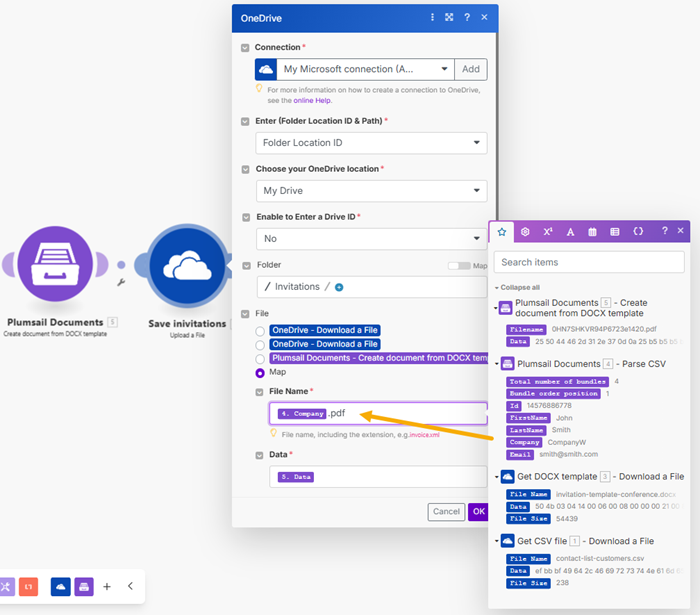Toggle the Connection field checkbox
This screenshot has width=700, height=615.
245,48
